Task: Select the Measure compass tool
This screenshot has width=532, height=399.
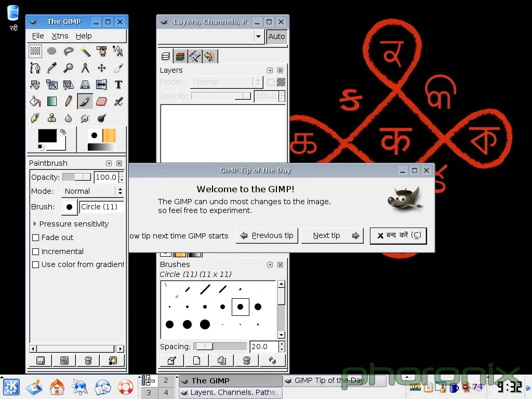Action: [85, 68]
